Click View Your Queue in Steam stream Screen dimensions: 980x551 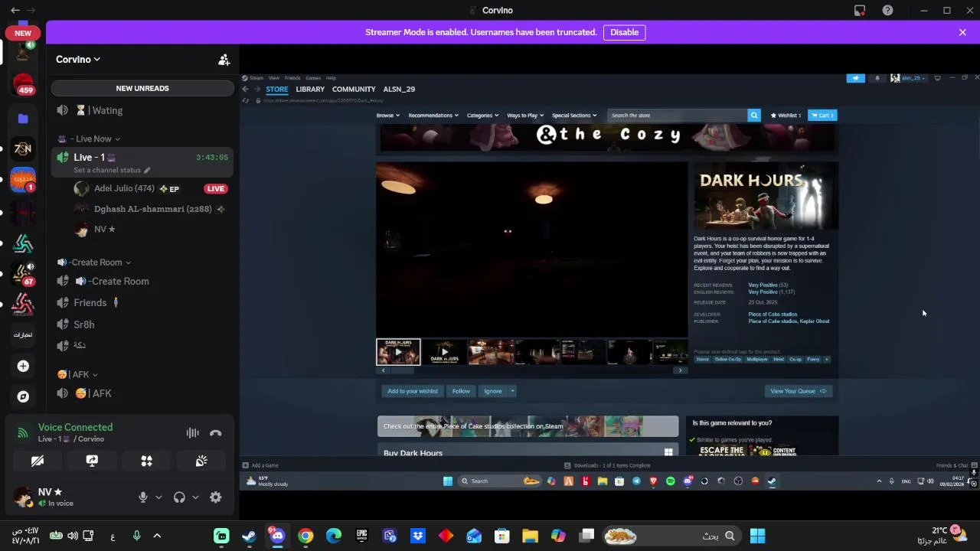click(798, 391)
